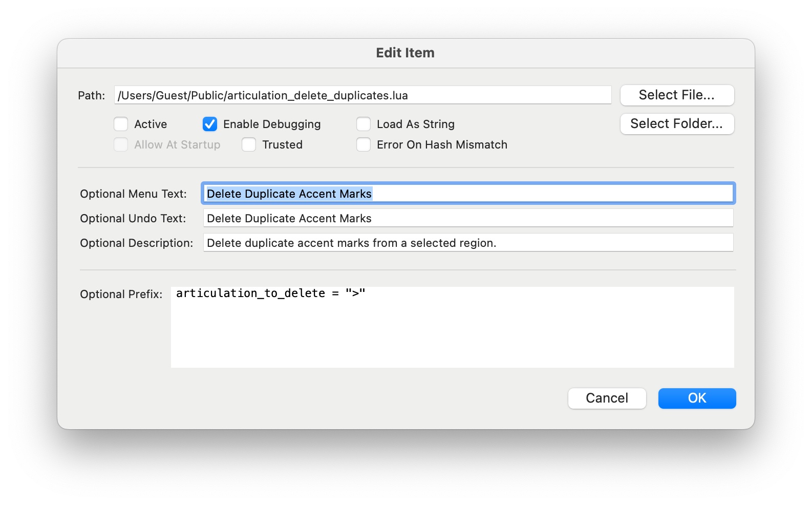The image size is (812, 505).
Task: Click the Edit Item title bar
Action: click(405, 53)
